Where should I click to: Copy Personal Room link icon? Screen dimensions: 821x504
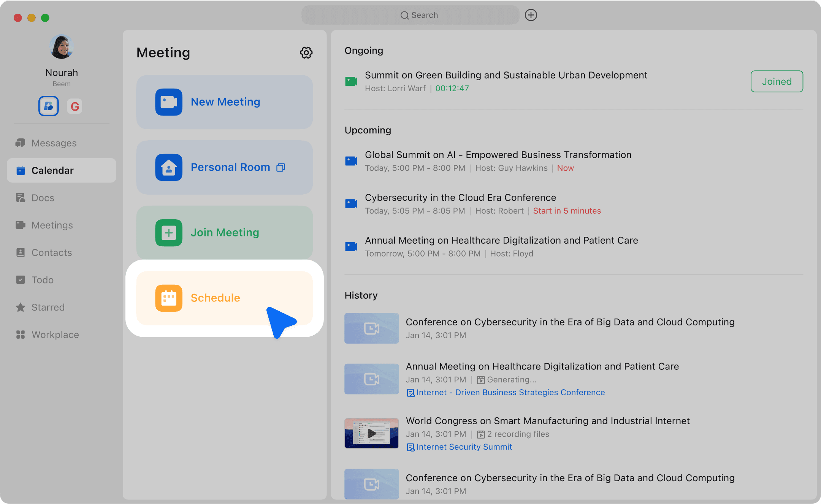click(x=281, y=168)
